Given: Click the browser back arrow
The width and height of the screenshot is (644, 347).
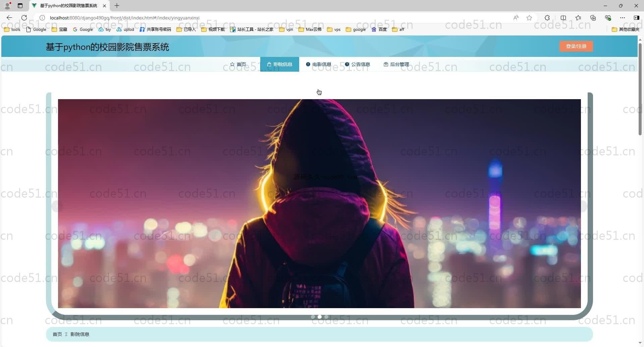Looking at the screenshot, I should click(x=9, y=18).
